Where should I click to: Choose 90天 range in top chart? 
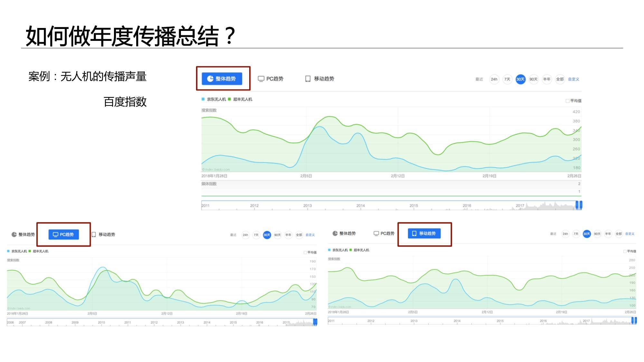(x=534, y=79)
